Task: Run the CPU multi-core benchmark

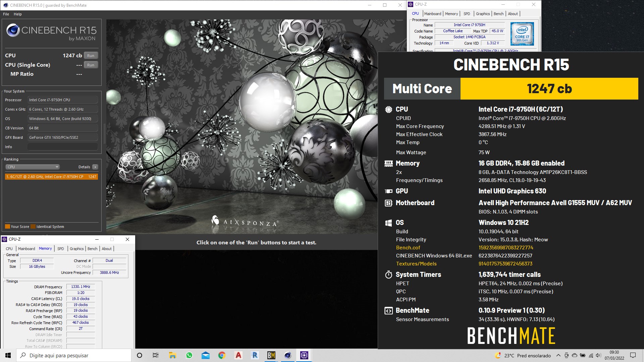Action: 91,56
